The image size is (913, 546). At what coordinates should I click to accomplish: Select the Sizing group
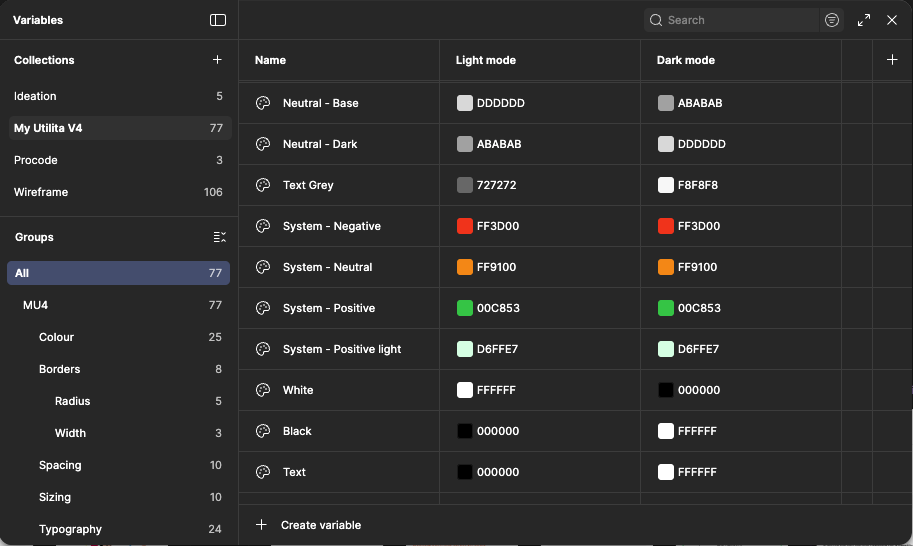coord(118,497)
